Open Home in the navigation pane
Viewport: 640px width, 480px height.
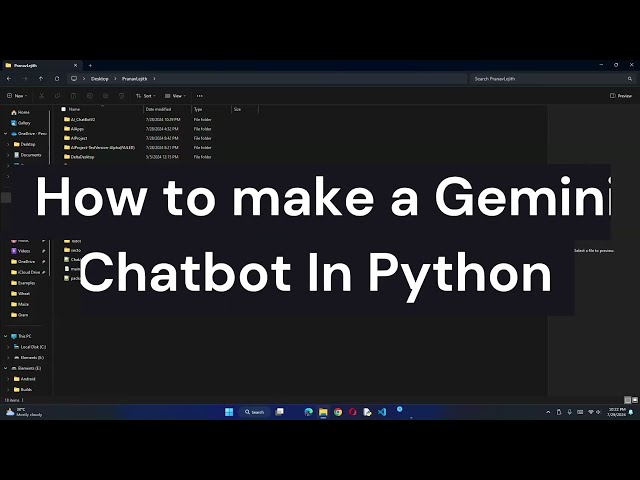coord(20,112)
